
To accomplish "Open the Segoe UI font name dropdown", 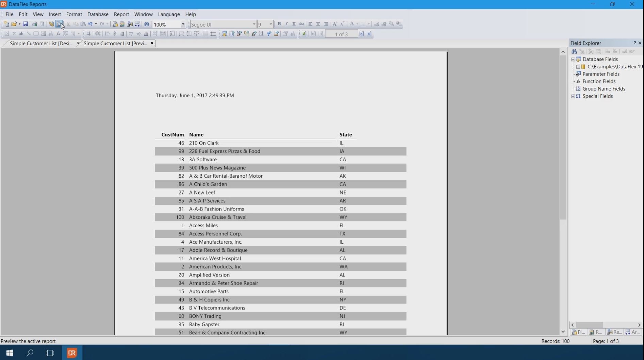I will pyautogui.click(x=254, y=24).
